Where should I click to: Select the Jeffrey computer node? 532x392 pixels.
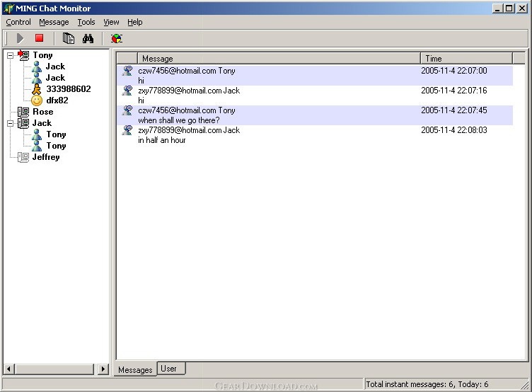[46, 157]
